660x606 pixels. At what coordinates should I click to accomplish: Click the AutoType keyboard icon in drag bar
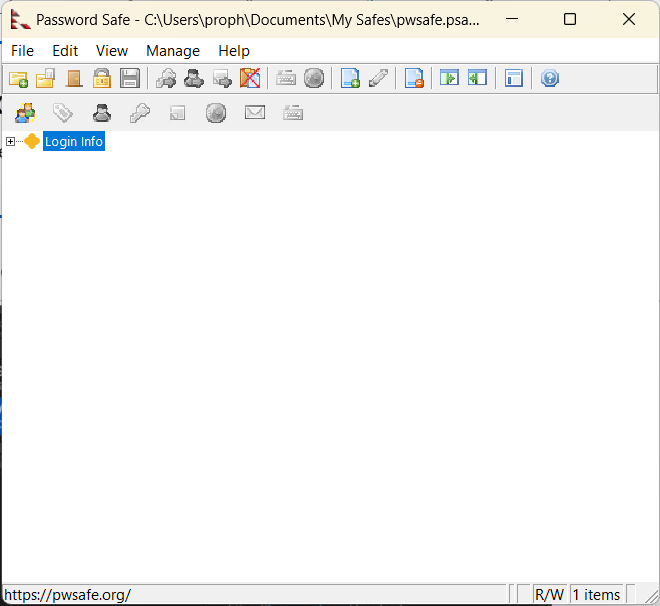click(293, 113)
